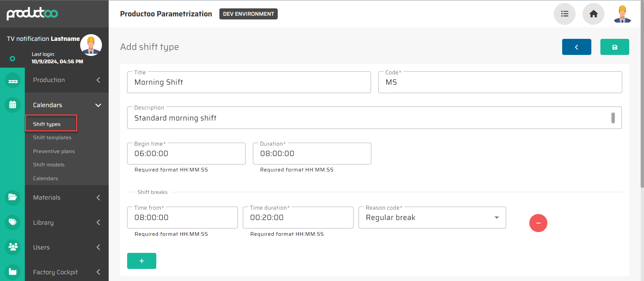
Task: Click the Library tag icon in sidebar
Action: point(13,222)
